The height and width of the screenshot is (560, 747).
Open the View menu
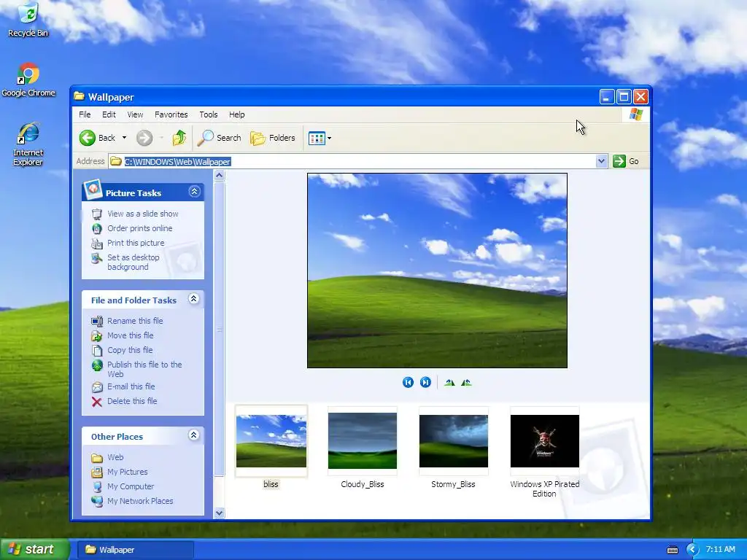click(135, 114)
